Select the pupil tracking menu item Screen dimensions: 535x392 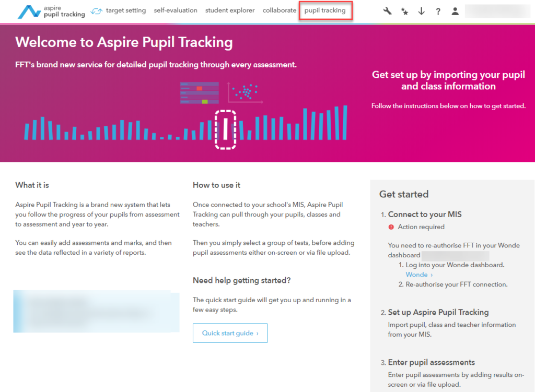[325, 10]
